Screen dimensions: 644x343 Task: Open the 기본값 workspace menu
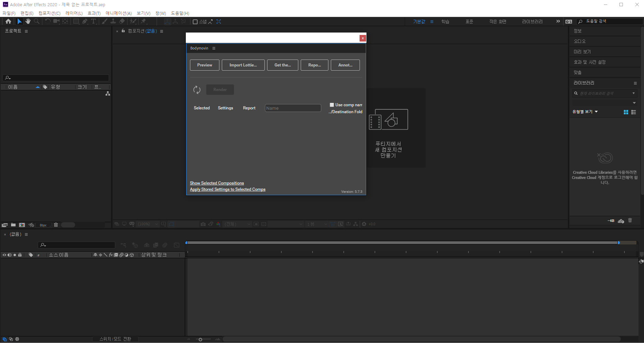(432, 21)
